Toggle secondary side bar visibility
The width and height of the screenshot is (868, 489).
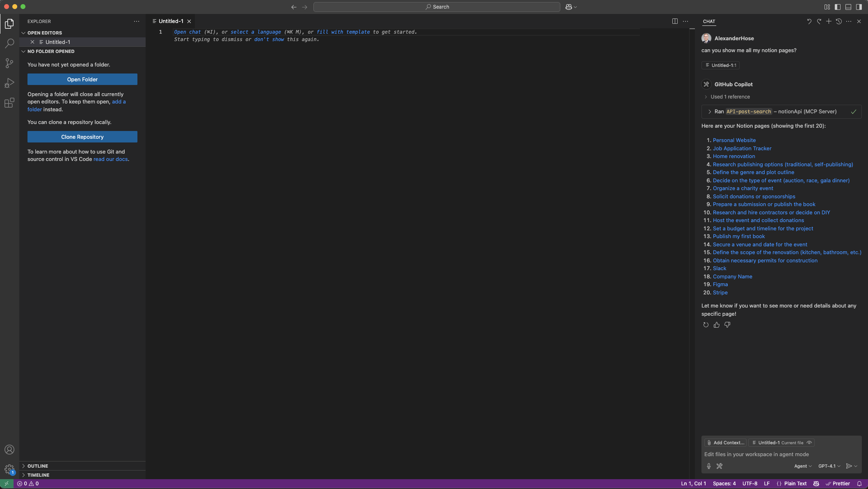tap(859, 7)
